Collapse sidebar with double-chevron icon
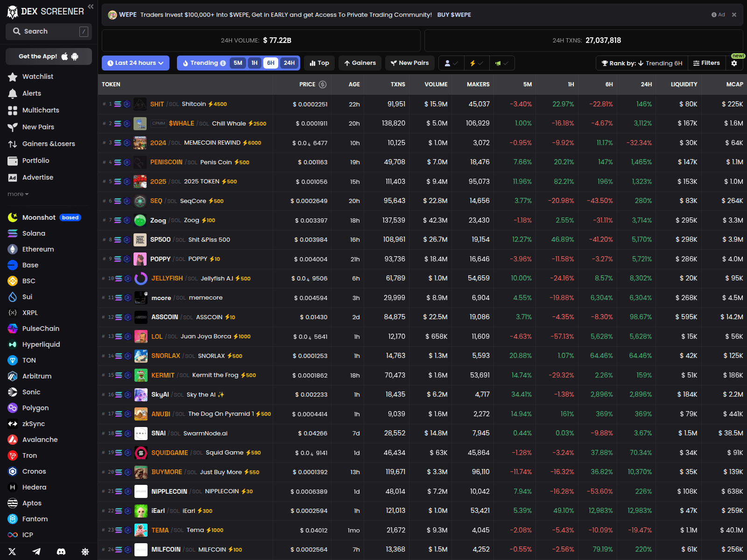Screen dimensions: 747x560 coord(91,7)
